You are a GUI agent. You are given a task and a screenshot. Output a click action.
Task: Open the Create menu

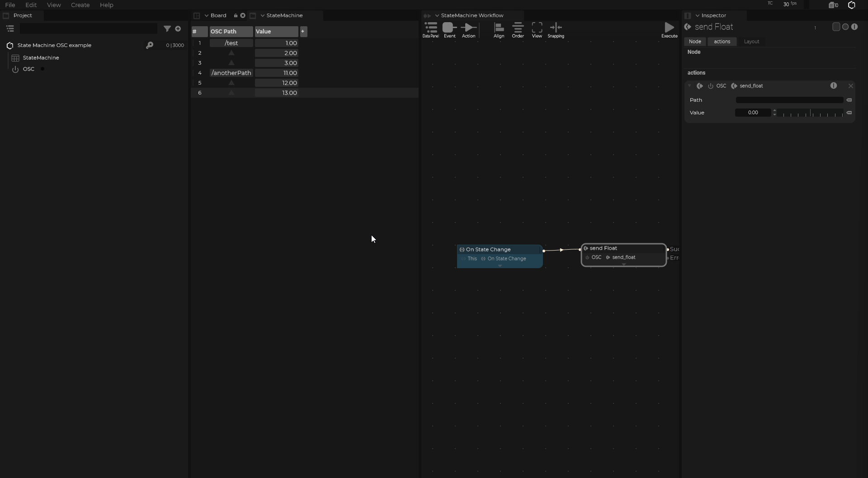pos(80,5)
